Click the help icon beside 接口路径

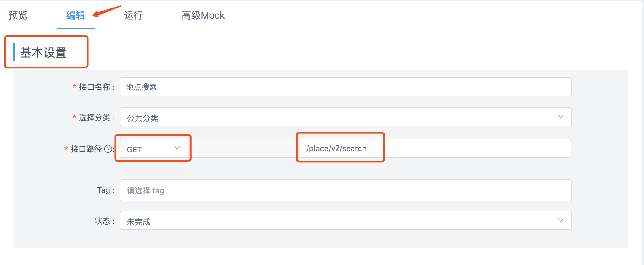(108, 149)
